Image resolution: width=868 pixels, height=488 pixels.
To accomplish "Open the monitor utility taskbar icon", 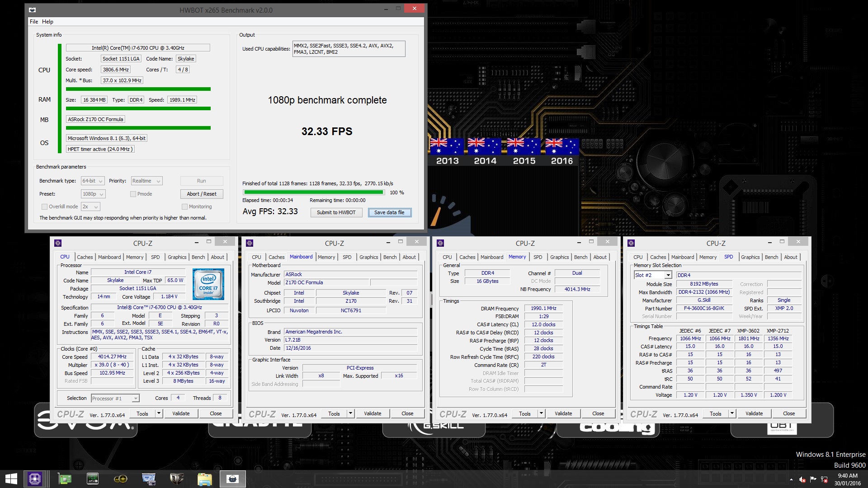I will click(149, 479).
